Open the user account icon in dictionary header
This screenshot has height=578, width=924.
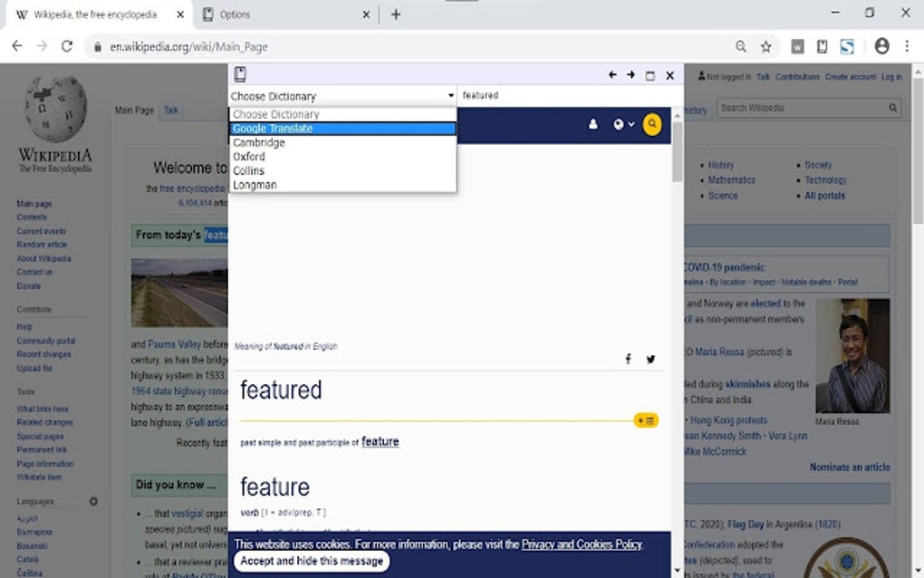pos(592,124)
